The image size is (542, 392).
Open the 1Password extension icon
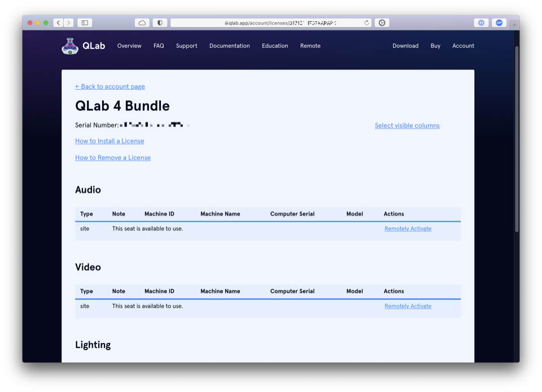point(481,23)
